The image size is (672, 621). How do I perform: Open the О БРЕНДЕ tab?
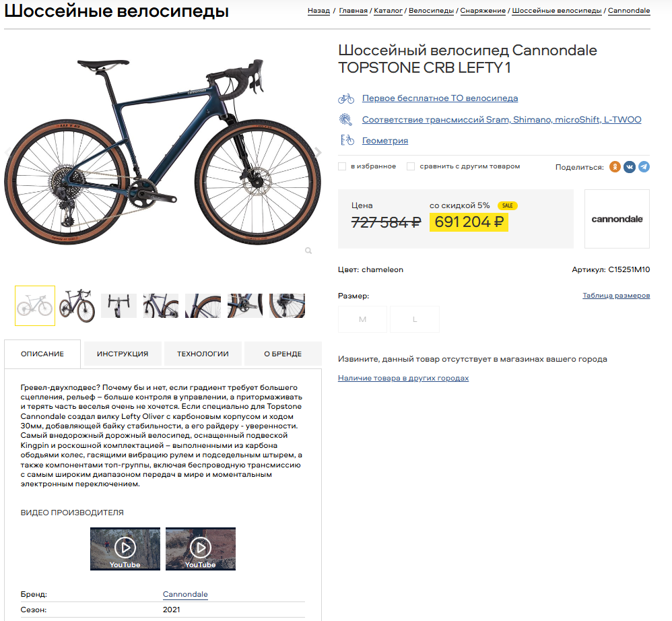pyautogui.click(x=283, y=354)
